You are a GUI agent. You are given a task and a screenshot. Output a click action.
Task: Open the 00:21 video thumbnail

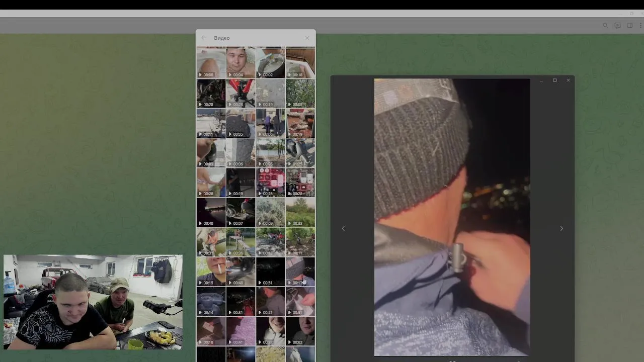click(x=270, y=301)
